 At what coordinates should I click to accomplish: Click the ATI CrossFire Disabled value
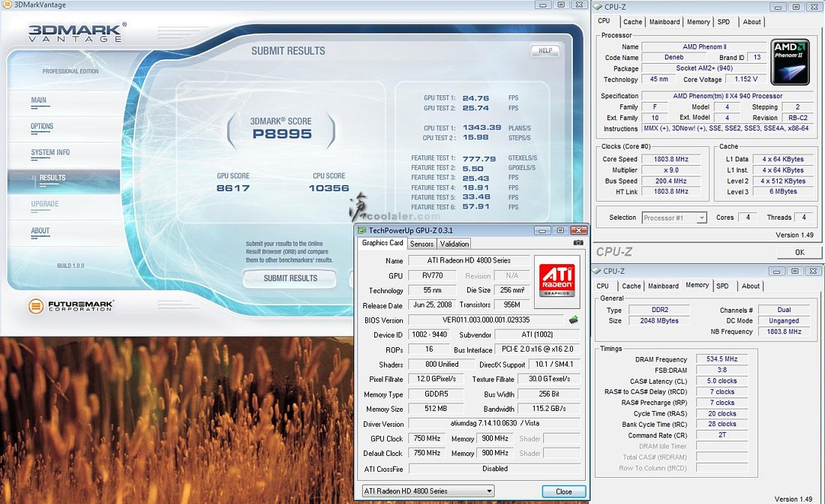(494, 468)
